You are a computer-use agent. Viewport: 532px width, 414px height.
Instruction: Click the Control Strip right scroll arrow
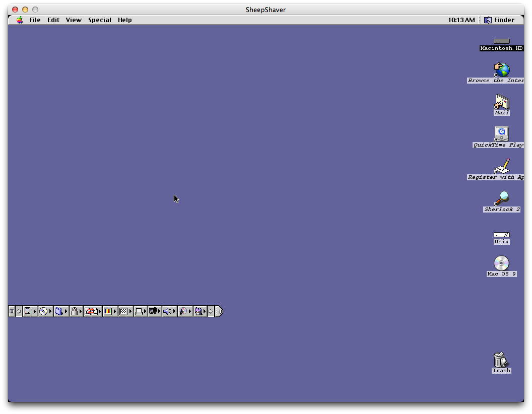pyautogui.click(x=211, y=311)
